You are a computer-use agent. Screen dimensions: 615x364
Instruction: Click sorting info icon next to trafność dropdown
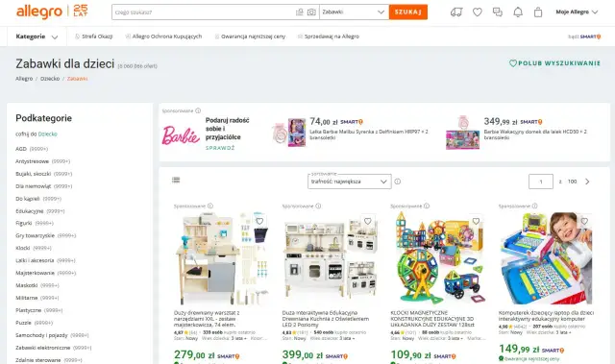397,182
